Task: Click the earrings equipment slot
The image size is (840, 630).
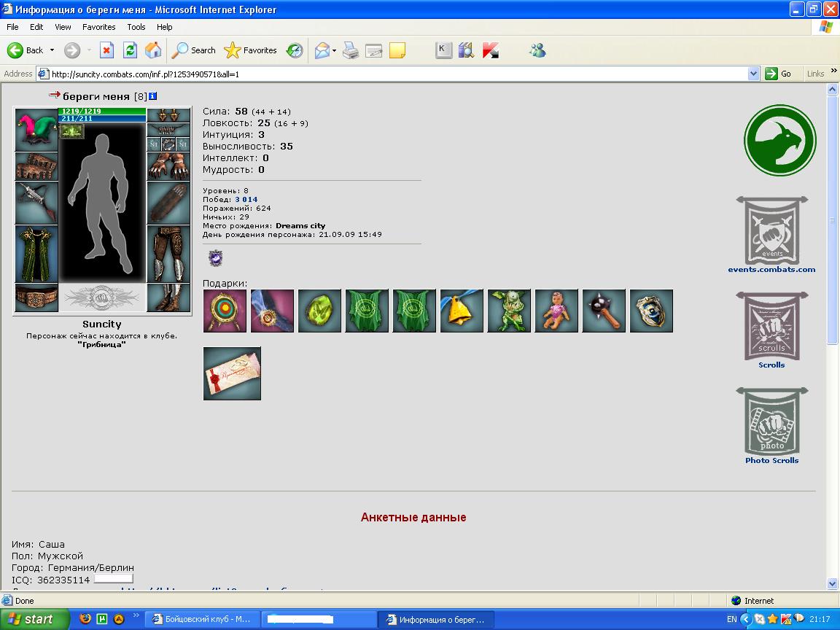Action: [168, 115]
